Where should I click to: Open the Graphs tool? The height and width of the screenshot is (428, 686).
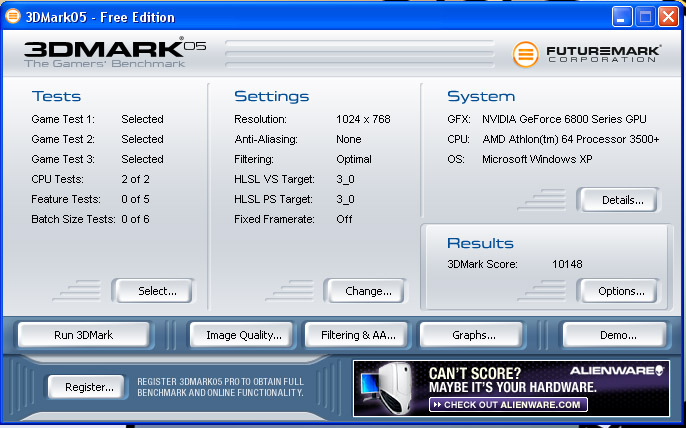coord(471,335)
